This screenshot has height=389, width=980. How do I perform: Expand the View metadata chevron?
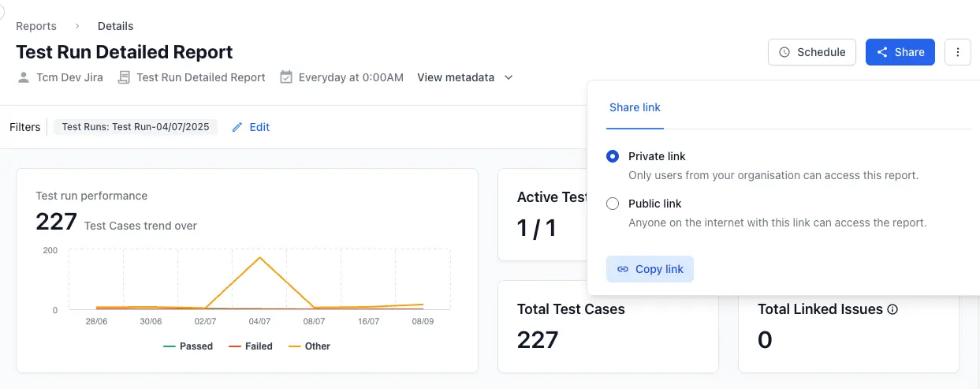(509, 77)
